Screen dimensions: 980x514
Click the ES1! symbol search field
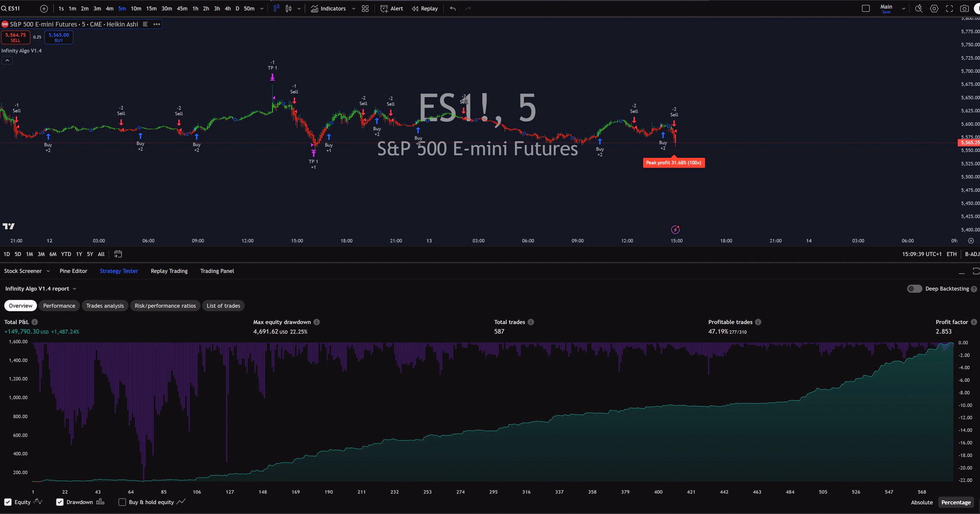(14, 8)
